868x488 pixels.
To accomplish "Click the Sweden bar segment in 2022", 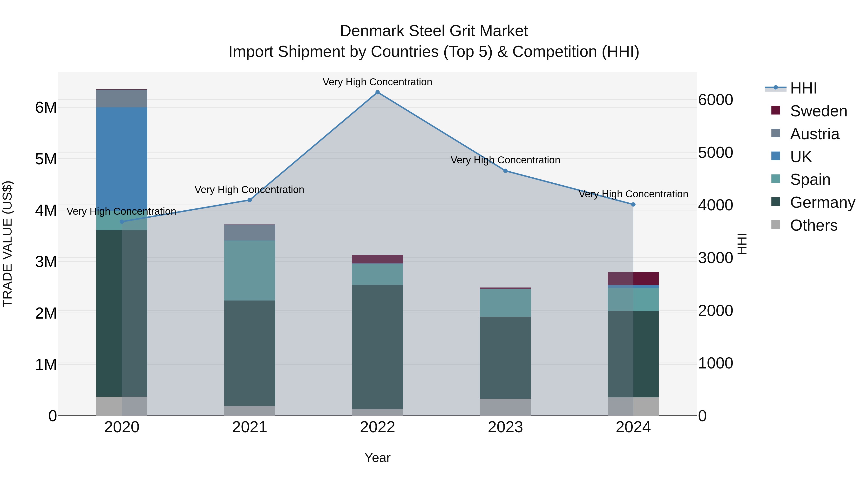I will click(x=377, y=259).
